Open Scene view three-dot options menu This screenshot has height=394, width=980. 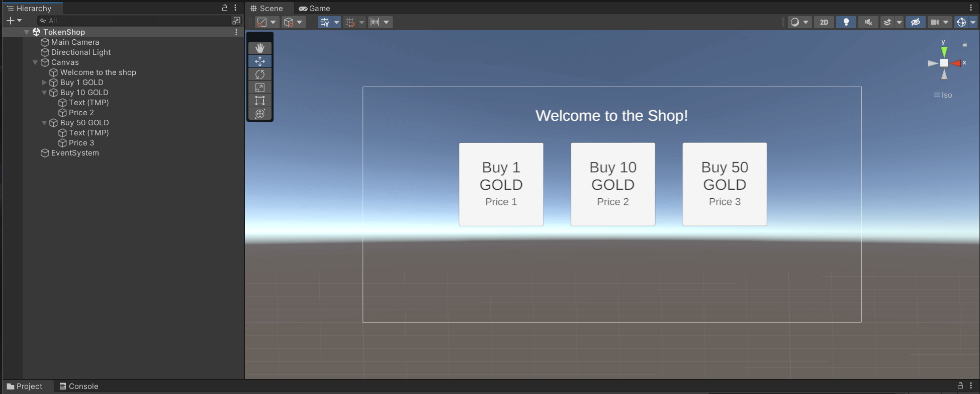click(971, 8)
